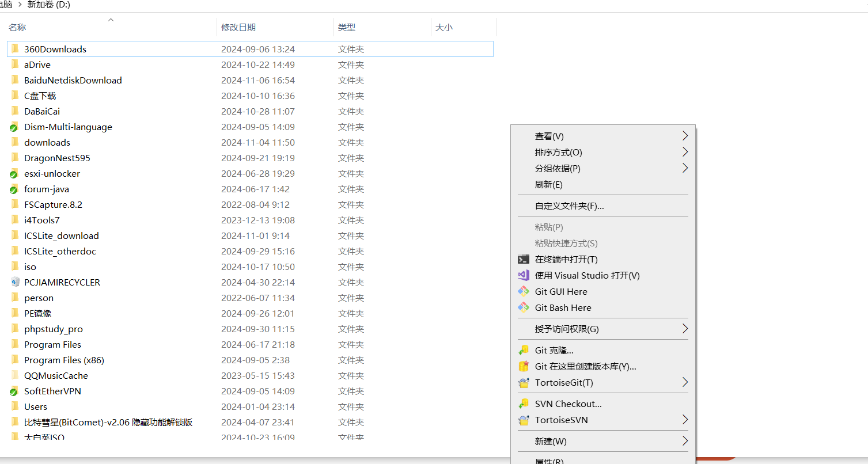Click the Visual Studio icon in context menu

pyautogui.click(x=524, y=275)
